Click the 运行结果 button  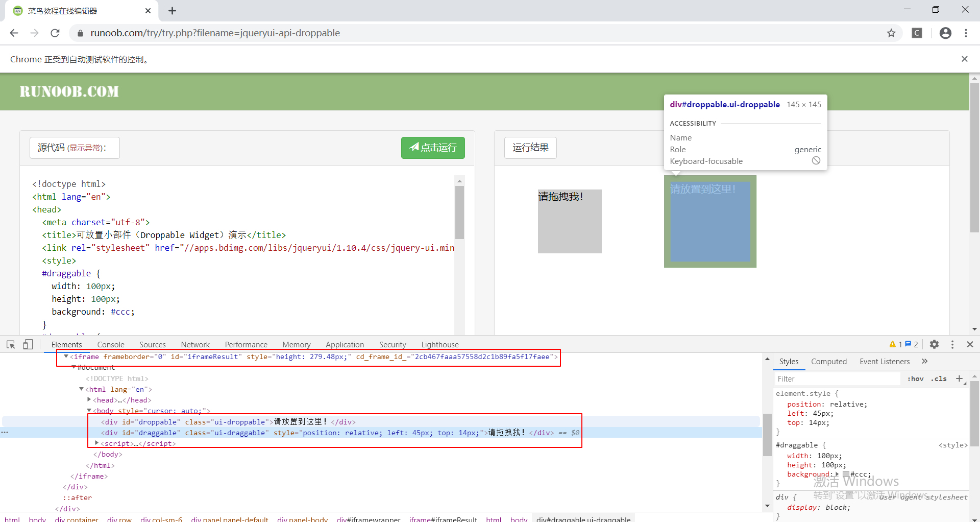(530, 148)
